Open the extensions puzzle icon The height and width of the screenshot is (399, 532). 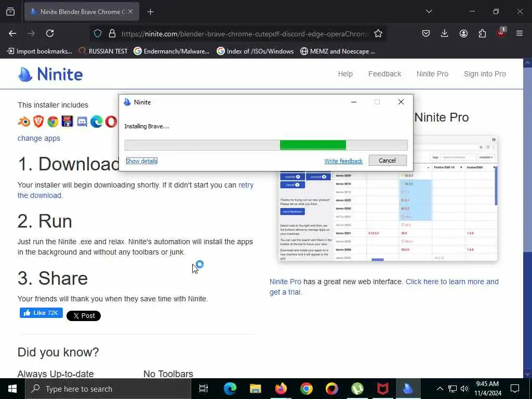point(482,33)
